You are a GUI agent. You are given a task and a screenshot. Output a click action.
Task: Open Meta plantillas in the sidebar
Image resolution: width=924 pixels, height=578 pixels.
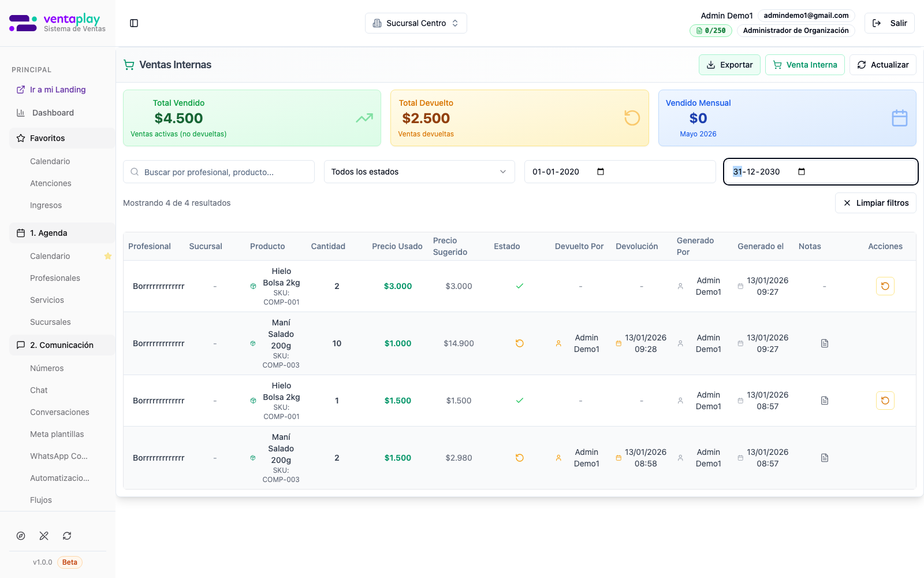click(57, 434)
